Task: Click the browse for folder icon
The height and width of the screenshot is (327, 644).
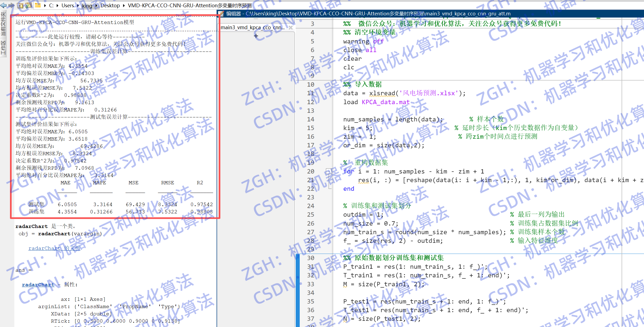Action: pyautogui.click(x=28, y=5)
